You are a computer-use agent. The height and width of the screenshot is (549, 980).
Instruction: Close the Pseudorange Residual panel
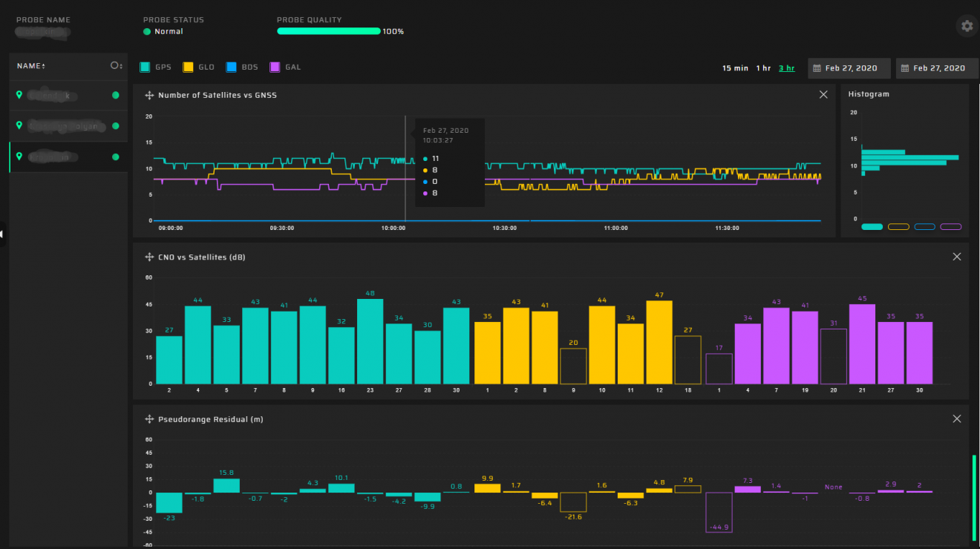pos(956,418)
